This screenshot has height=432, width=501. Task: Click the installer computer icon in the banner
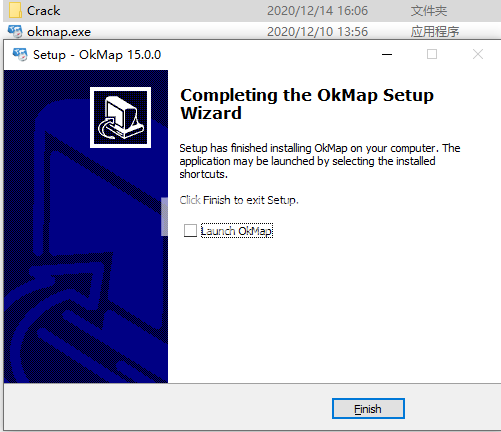(x=120, y=117)
